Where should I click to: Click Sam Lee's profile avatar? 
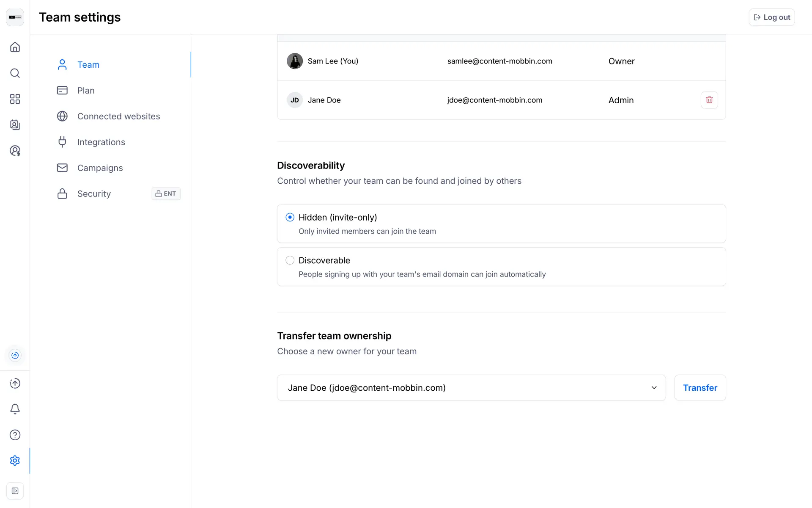click(x=295, y=61)
